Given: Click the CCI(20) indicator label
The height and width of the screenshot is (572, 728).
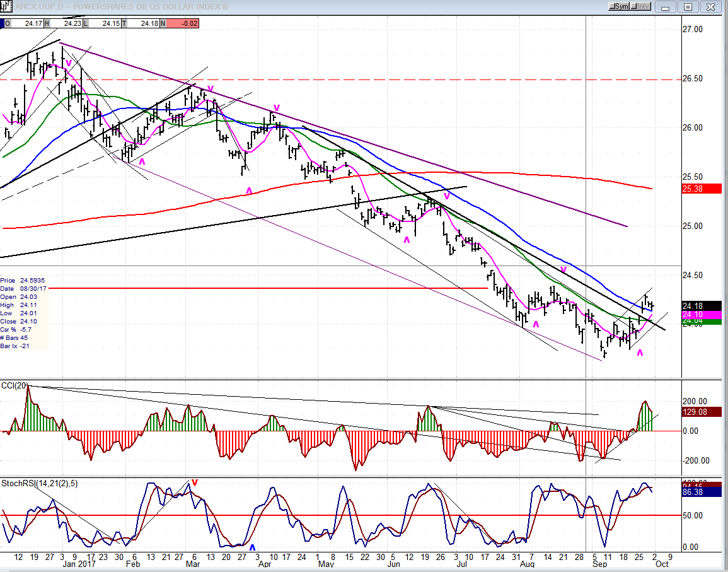Looking at the screenshot, I should tap(13, 385).
